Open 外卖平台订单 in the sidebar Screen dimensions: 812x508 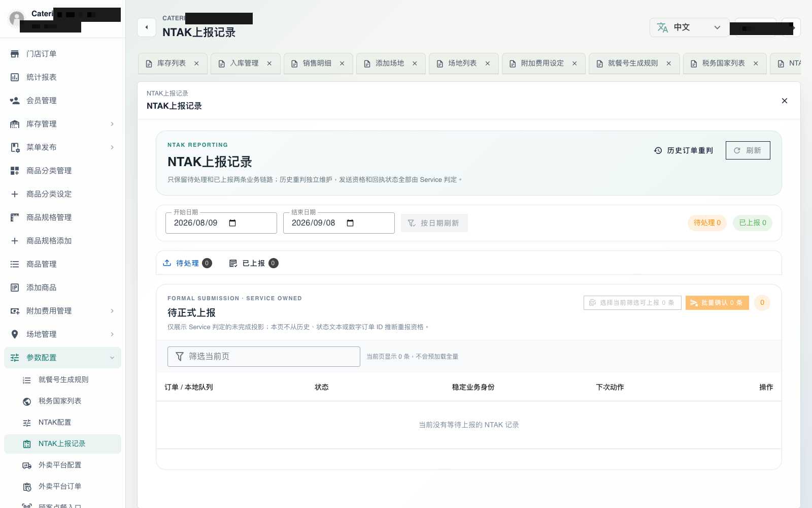[x=62, y=487]
